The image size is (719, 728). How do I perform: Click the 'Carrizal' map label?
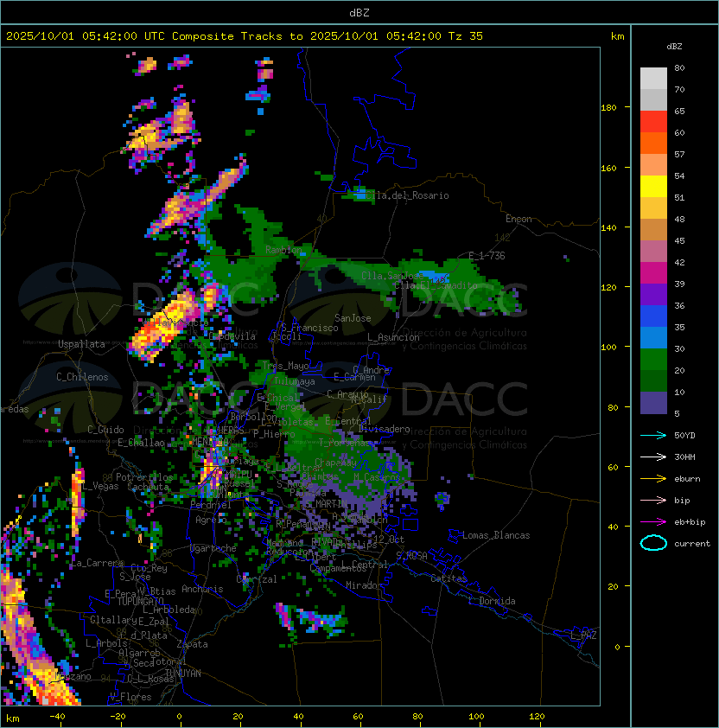pos(257,579)
